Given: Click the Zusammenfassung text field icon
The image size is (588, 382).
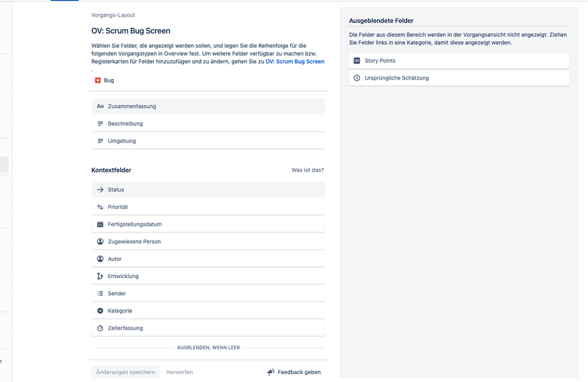Looking at the screenshot, I should (100, 107).
